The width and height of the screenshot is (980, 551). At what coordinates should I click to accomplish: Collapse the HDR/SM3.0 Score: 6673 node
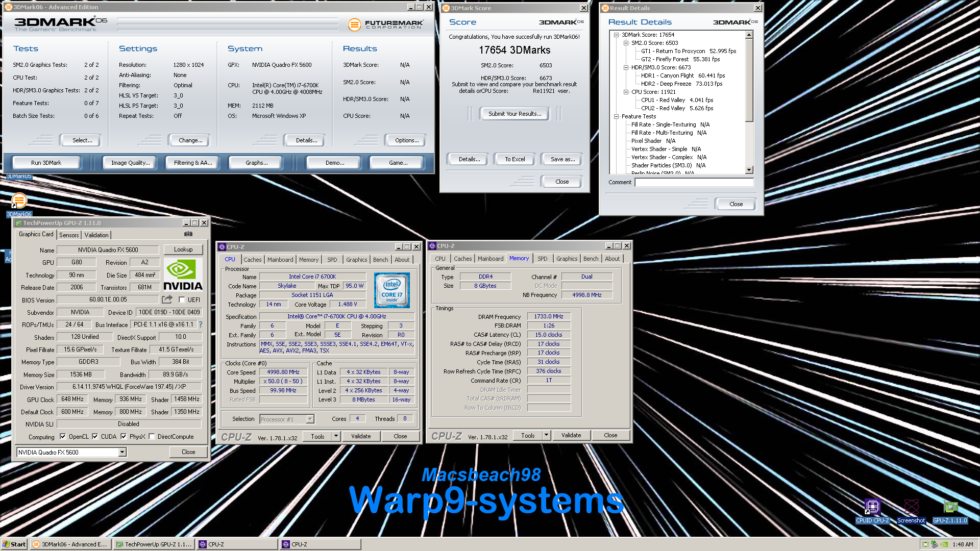[626, 68]
